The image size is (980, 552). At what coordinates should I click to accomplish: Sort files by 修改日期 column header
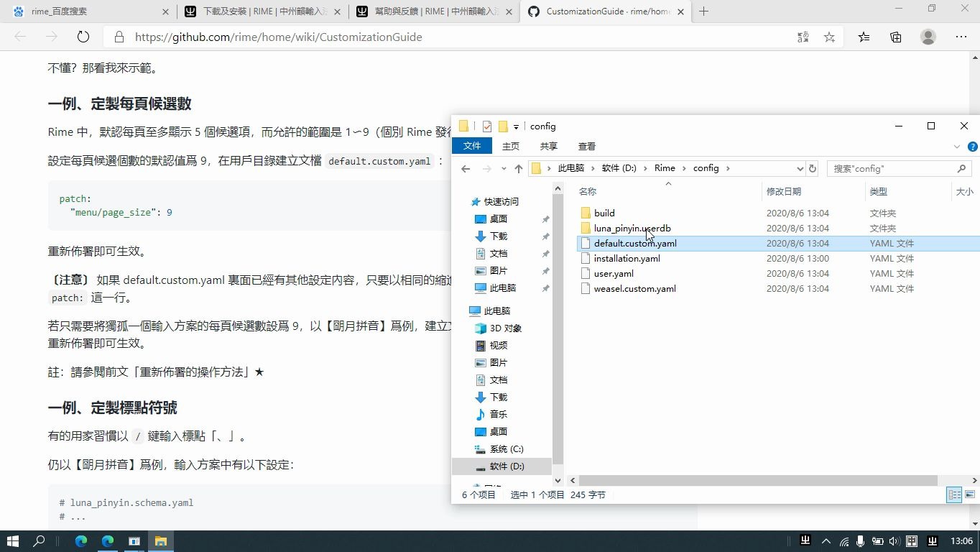[784, 191]
